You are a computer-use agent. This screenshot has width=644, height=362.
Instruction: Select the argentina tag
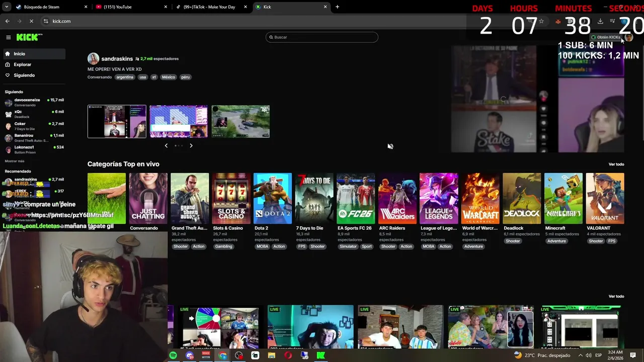(x=125, y=77)
